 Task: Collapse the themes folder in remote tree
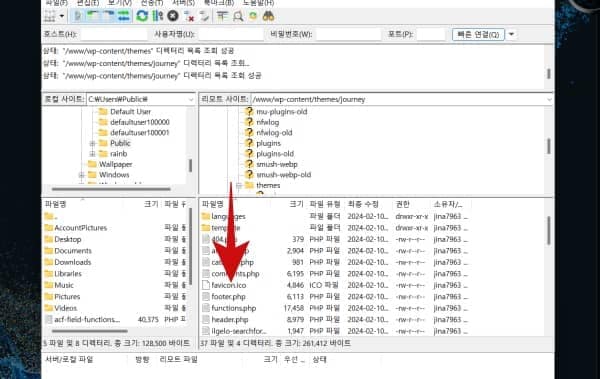coord(238,185)
